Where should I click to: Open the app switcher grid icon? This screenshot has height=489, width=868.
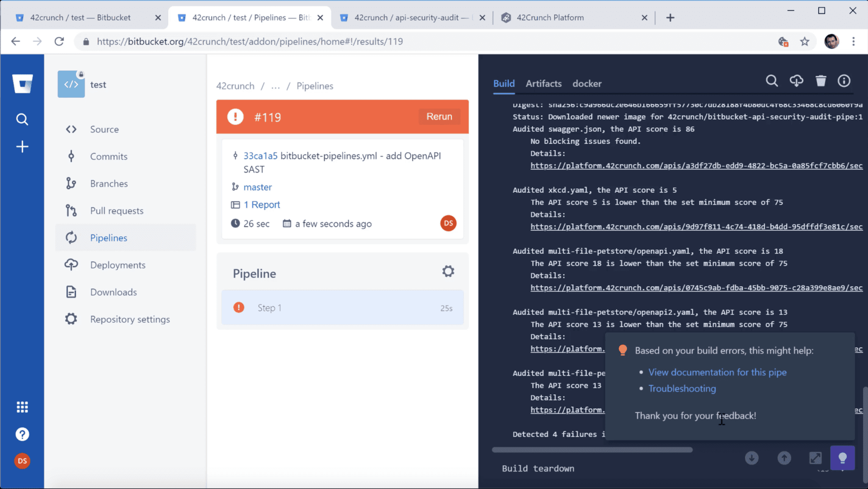(x=22, y=407)
